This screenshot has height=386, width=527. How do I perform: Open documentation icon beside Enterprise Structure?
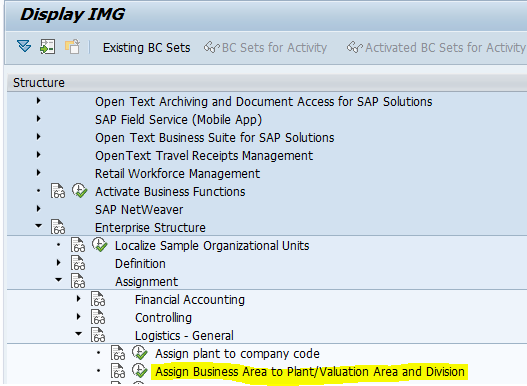click(58, 227)
